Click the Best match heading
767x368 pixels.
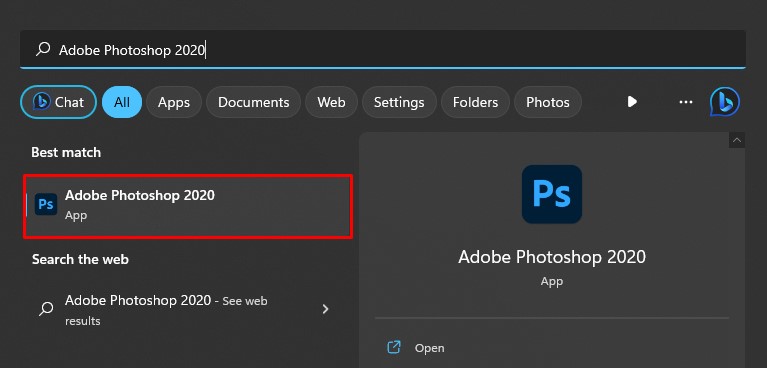66,152
